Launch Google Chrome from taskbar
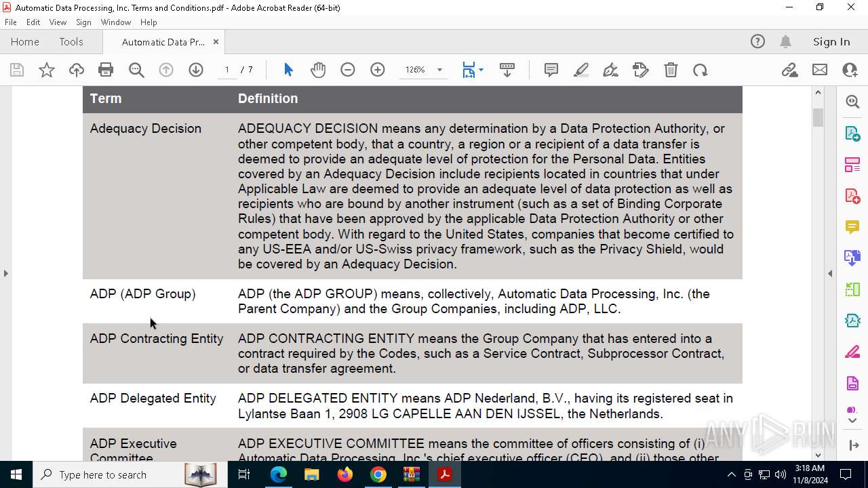 pos(378,474)
